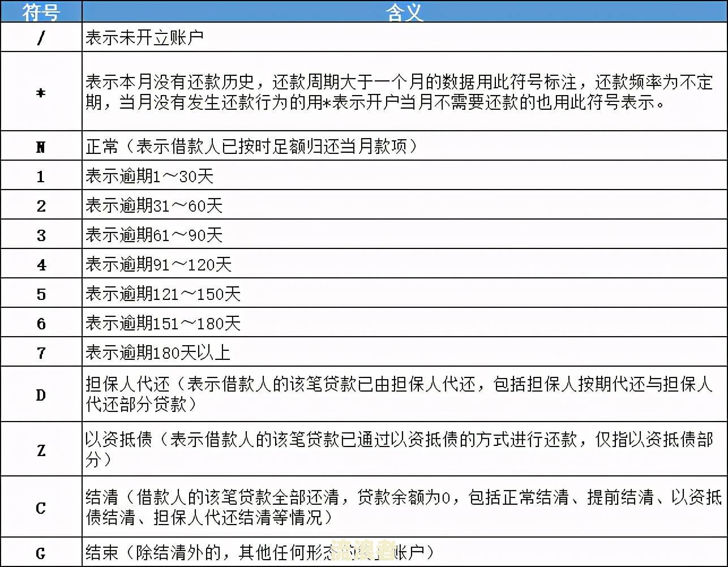728x567 pixels.
Task: Click the cell 表示逾期1～30天
Action: click(x=405, y=175)
